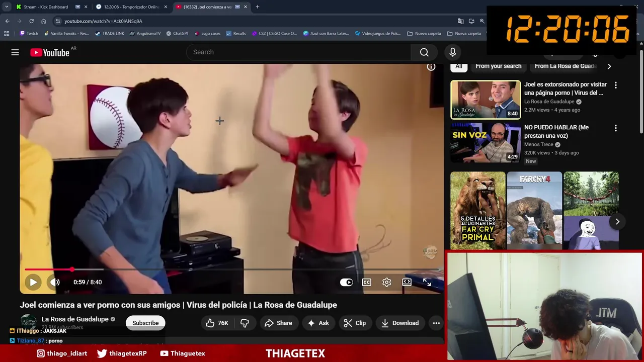Open 'Videojuegos de Pok...' bookmark
This screenshot has height=362, width=644.
[x=378, y=34]
